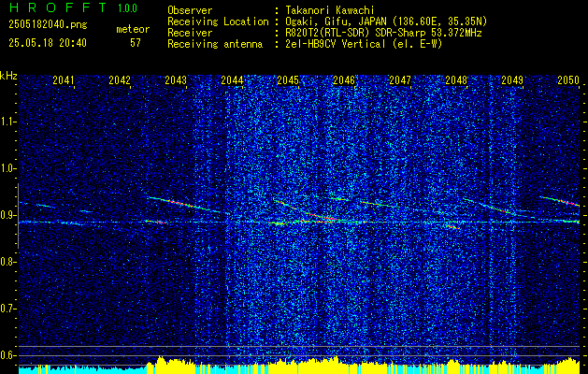This screenshot has height=374, width=588.
Task: Click the Receiver label text
Action: pyautogui.click(x=190, y=33)
